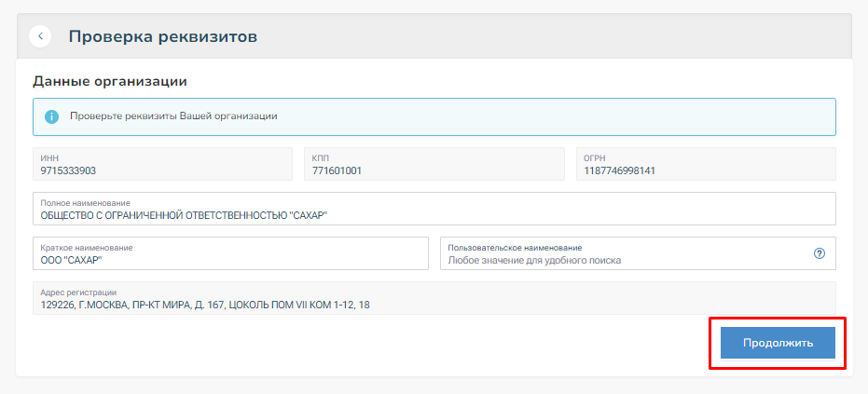
Task: Click the КПП field label
Action: (321, 158)
